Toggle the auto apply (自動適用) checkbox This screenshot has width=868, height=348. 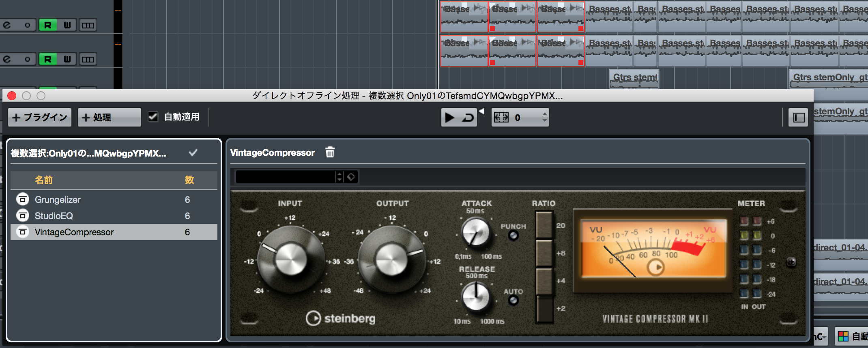tap(153, 117)
